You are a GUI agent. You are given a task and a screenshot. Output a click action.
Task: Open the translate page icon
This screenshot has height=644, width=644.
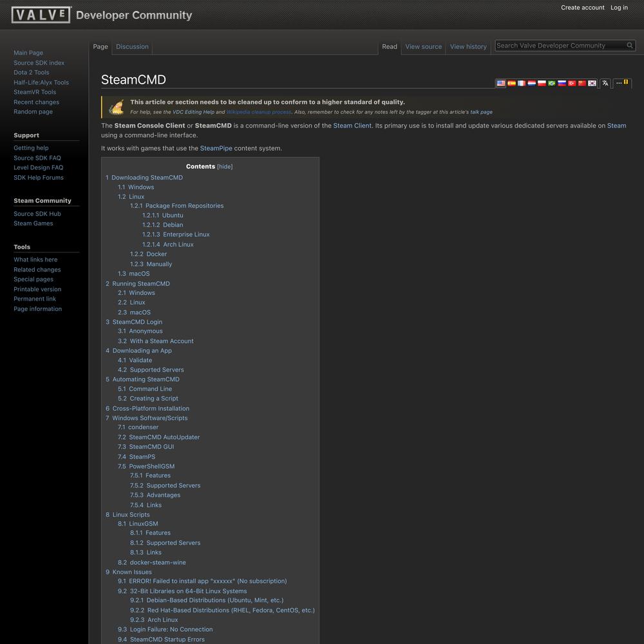(605, 83)
